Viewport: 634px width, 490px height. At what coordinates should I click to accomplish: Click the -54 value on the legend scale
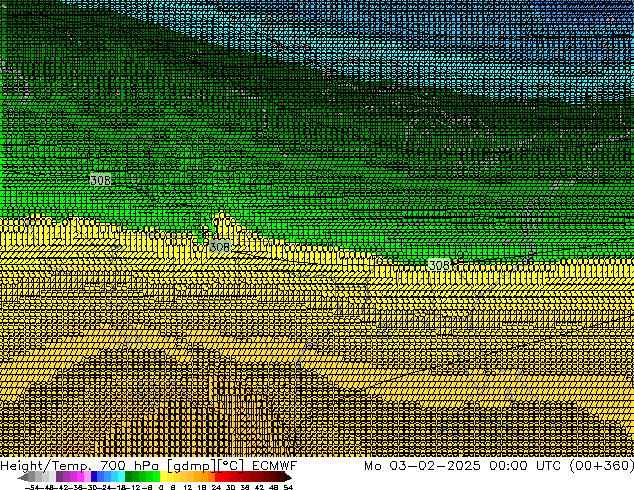pos(32,487)
